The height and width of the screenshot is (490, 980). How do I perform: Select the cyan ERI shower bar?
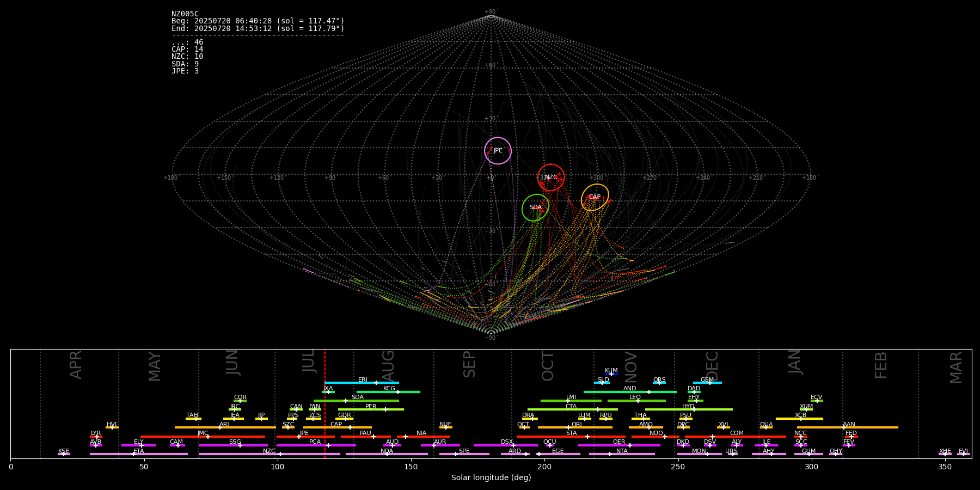[362, 383]
